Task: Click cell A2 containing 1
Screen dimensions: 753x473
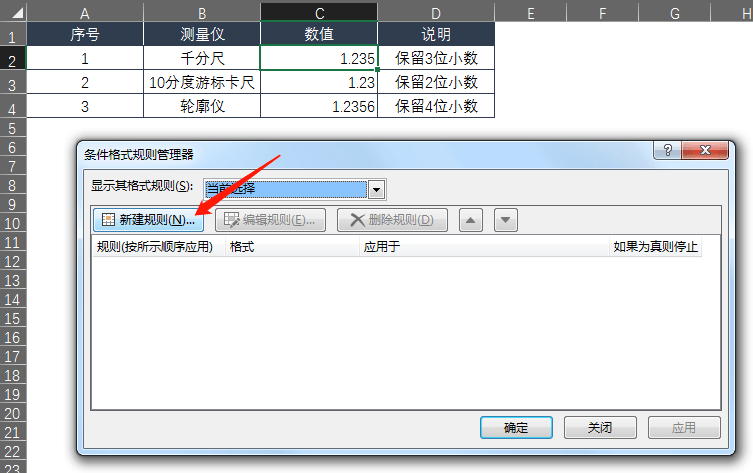Action: (x=85, y=58)
